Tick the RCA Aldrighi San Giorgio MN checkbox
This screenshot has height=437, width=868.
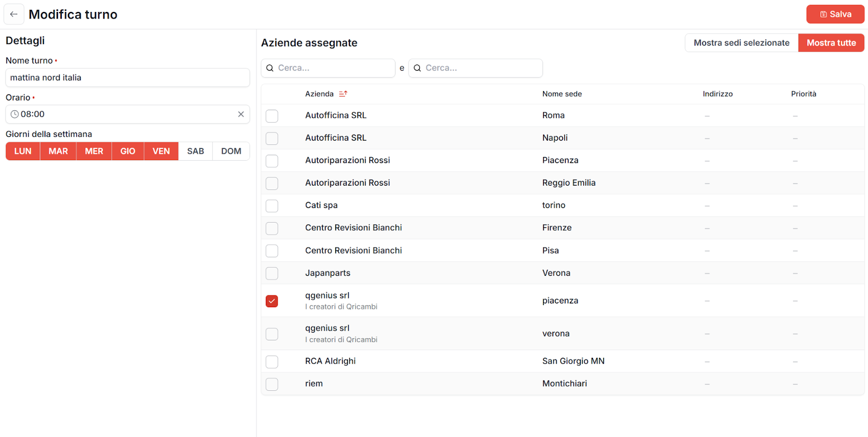click(x=272, y=362)
